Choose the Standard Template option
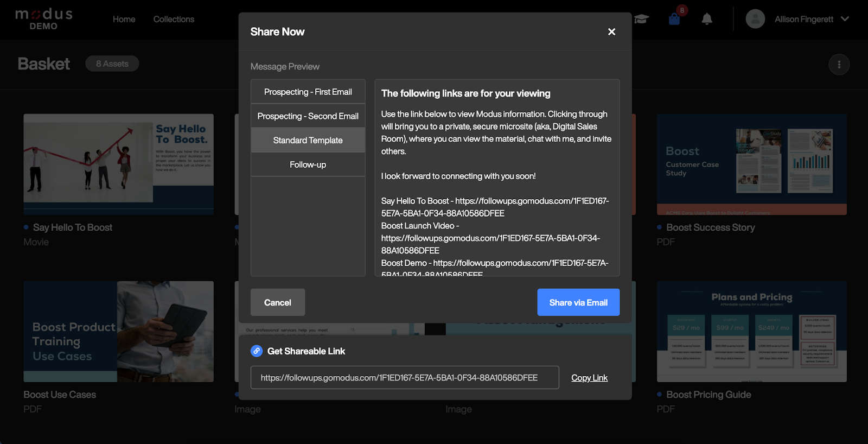The image size is (868, 444). (x=308, y=141)
